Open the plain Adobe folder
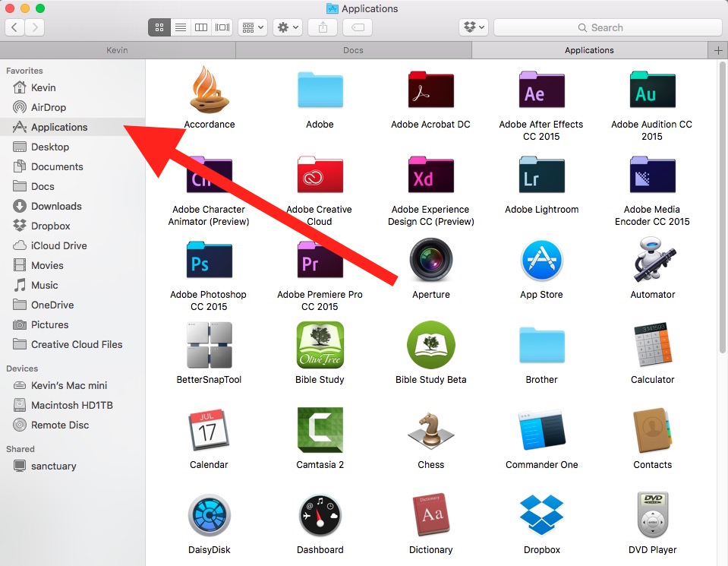This screenshot has height=566, width=728. [320, 90]
